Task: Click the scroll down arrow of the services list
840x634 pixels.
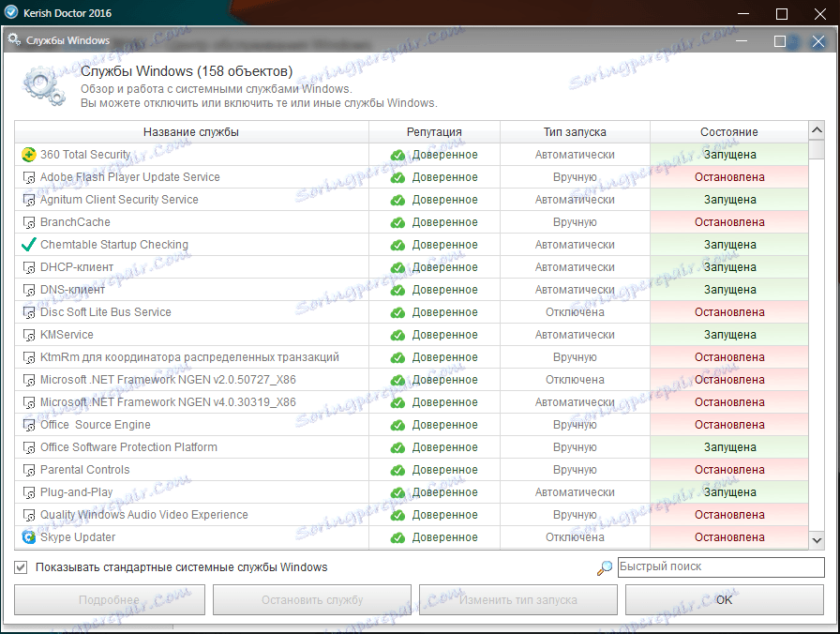Action: pos(817,540)
